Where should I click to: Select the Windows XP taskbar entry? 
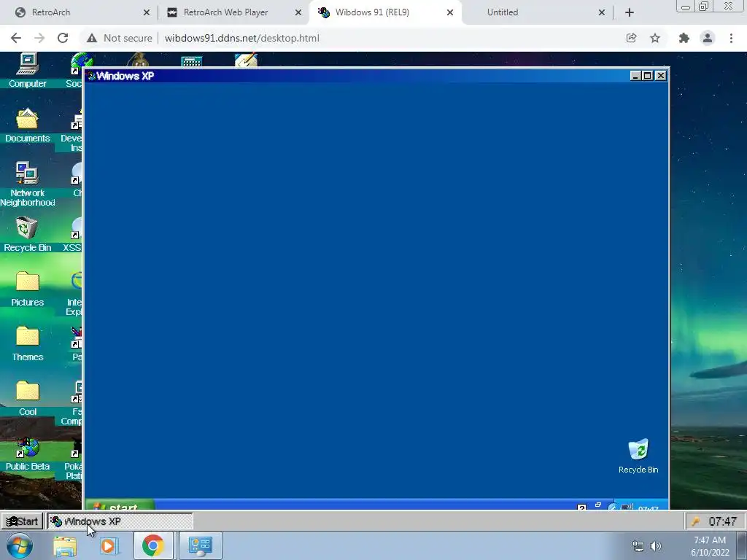(120, 521)
